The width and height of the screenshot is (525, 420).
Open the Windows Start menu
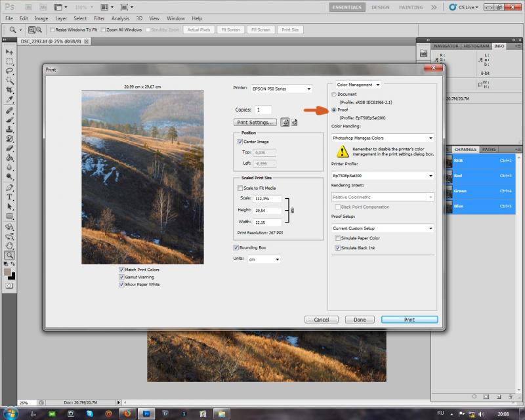coord(10,413)
